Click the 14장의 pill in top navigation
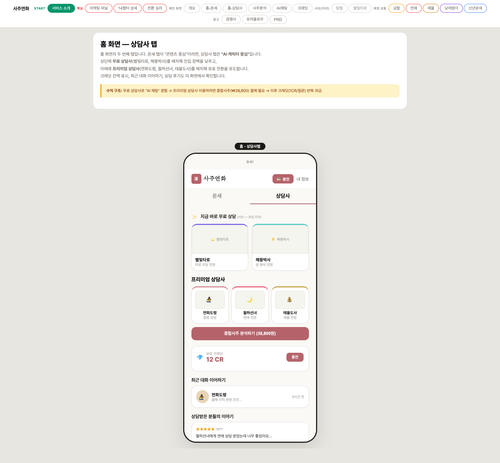This screenshot has width=500, height=463. 128,8
